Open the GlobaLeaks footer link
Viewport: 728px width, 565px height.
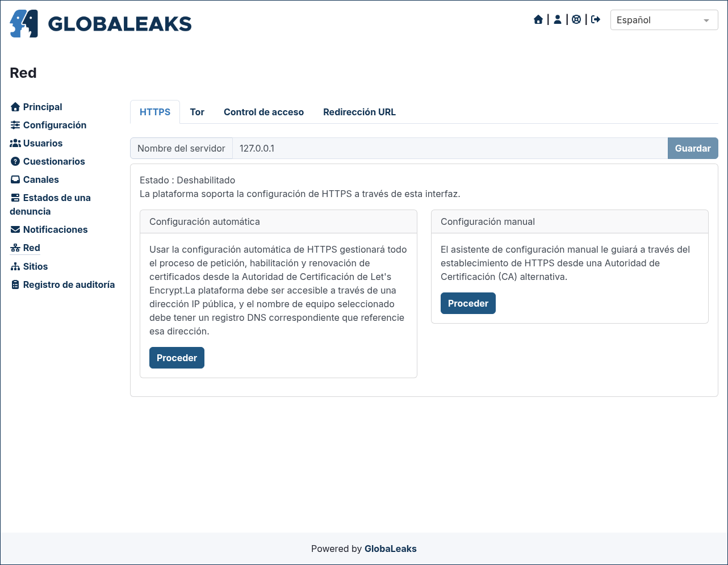[391, 549]
